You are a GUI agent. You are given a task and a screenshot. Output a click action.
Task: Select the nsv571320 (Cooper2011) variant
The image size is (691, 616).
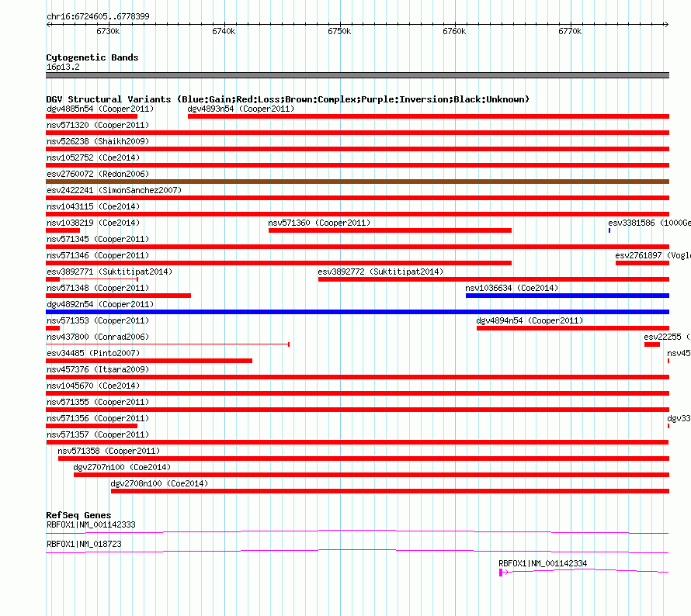click(x=98, y=125)
